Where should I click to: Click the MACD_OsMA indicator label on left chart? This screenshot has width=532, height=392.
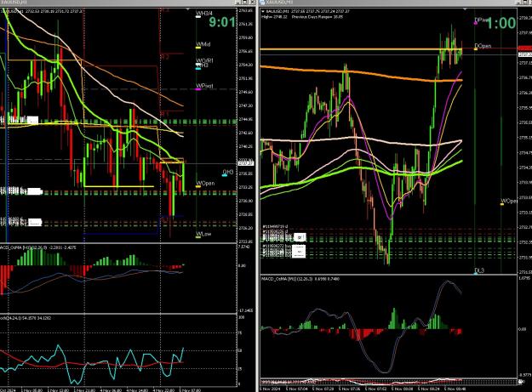coord(38,247)
